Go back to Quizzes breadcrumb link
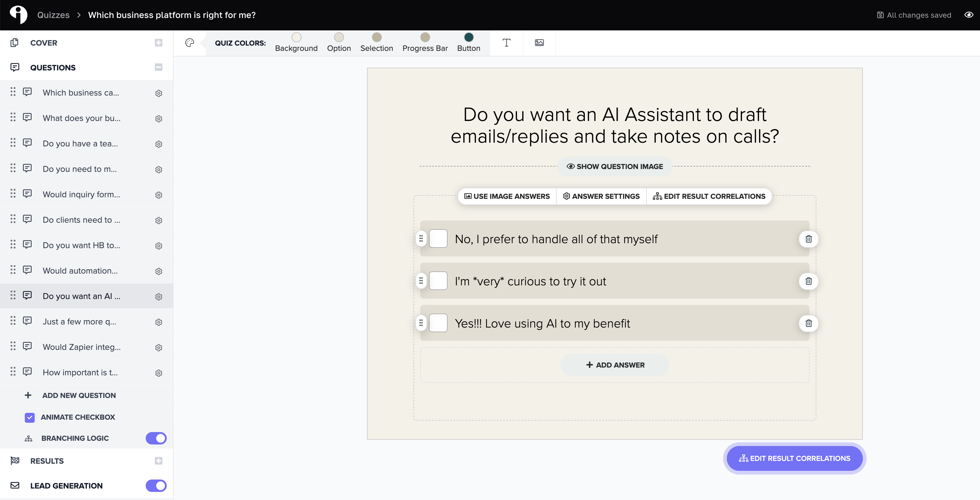 (x=53, y=15)
